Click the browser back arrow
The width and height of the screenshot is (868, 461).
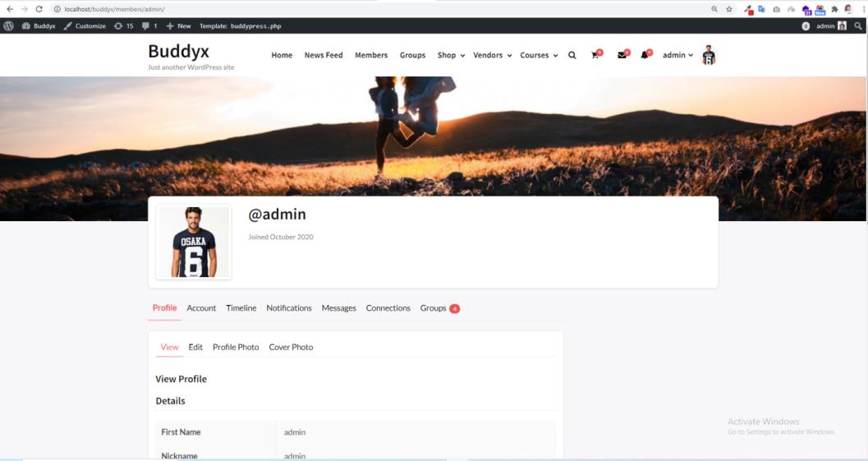9,9
